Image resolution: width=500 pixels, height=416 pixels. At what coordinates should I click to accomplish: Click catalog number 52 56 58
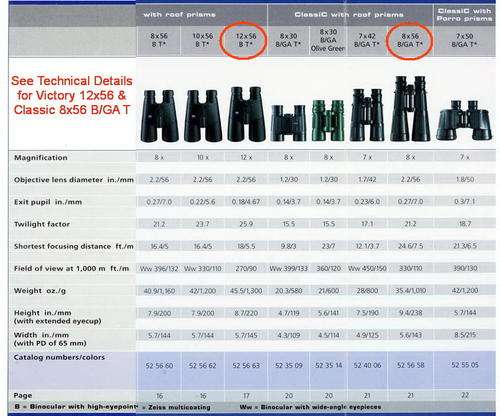[411, 365]
